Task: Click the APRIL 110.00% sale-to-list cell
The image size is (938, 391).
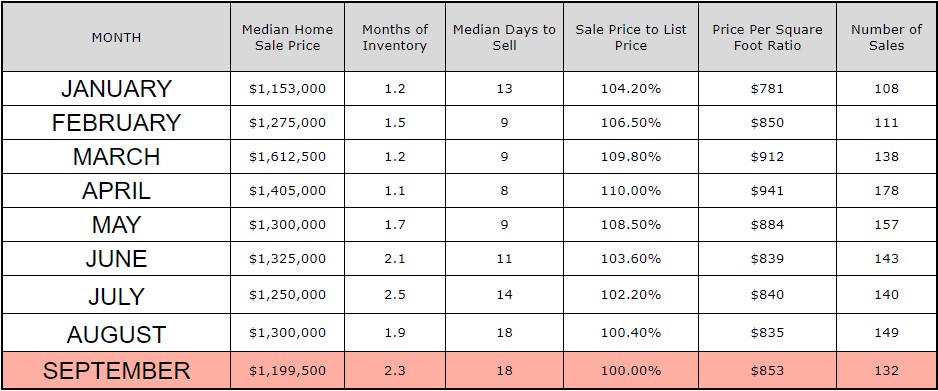Action: (x=631, y=191)
